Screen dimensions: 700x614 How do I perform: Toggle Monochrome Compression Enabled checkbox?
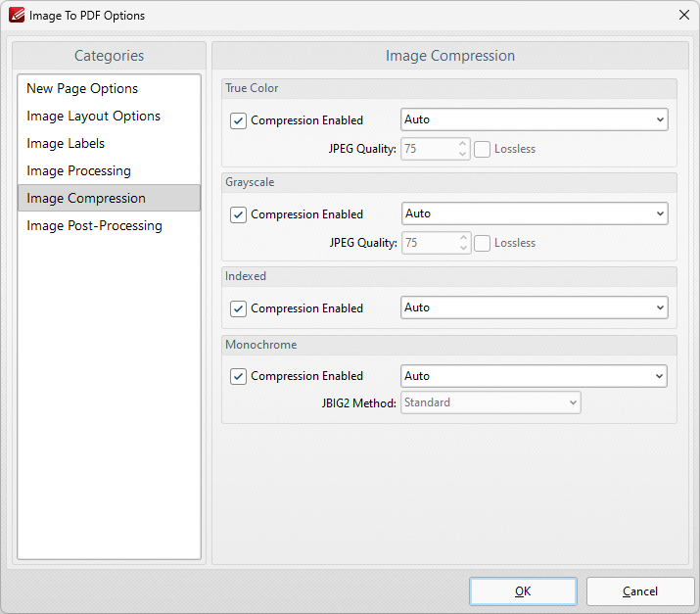pos(238,376)
